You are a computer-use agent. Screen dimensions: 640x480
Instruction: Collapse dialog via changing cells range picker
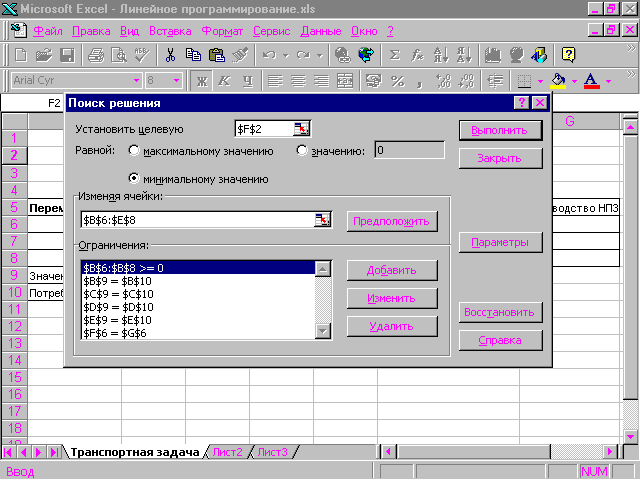(x=322, y=220)
